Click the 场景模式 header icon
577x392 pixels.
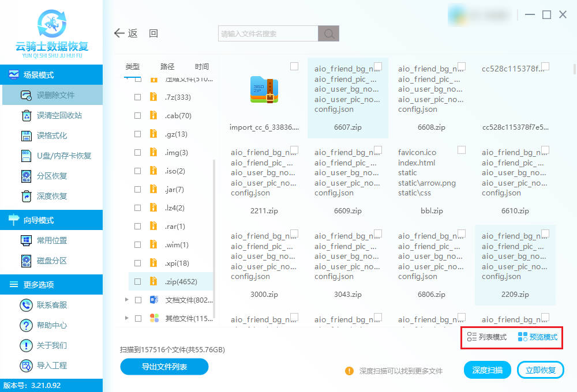click(14, 74)
